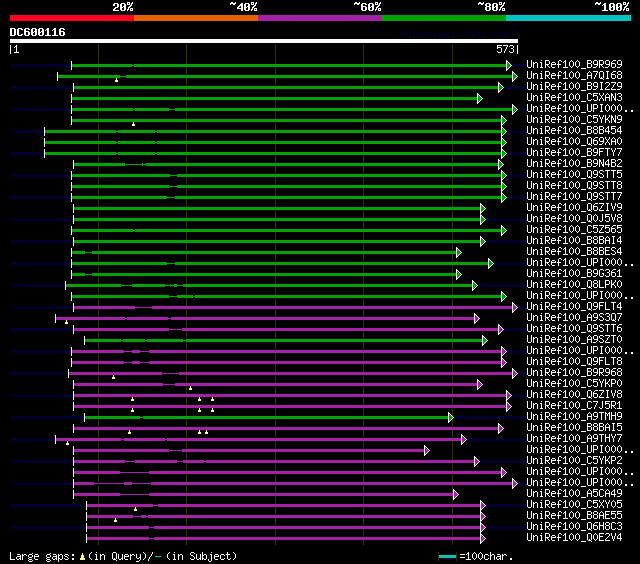Click the ~100% legend label
Screen dimensions: 640x564
612,7
